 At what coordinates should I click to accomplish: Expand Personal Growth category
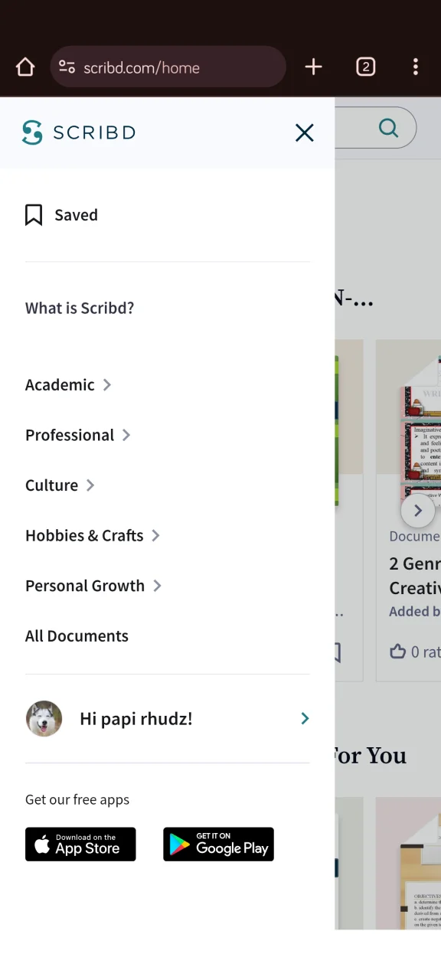(93, 586)
